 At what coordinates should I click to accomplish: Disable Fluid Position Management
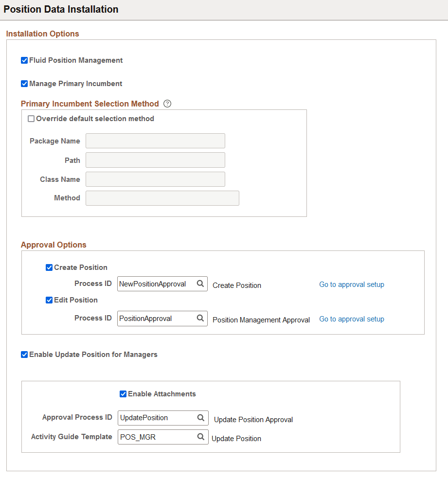point(24,60)
